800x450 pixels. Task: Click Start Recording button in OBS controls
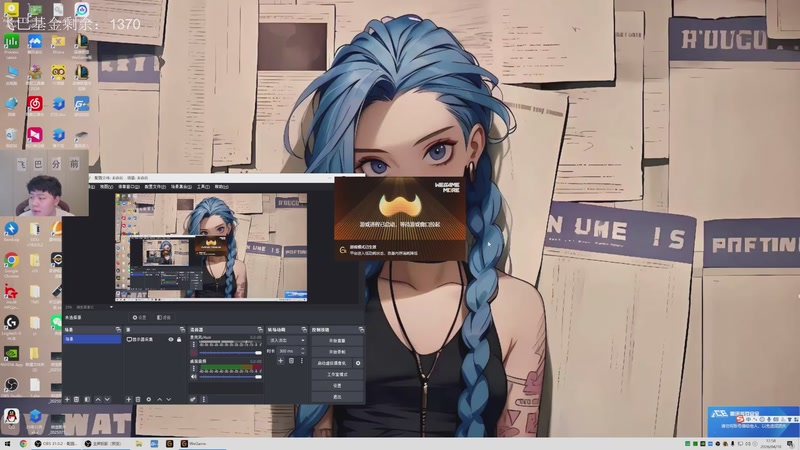click(x=337, y=352)
